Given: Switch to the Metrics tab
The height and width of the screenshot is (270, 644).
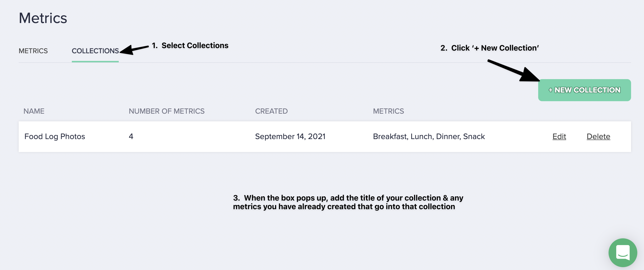Looking at the screenshot, I should click(x=33, y=51).
